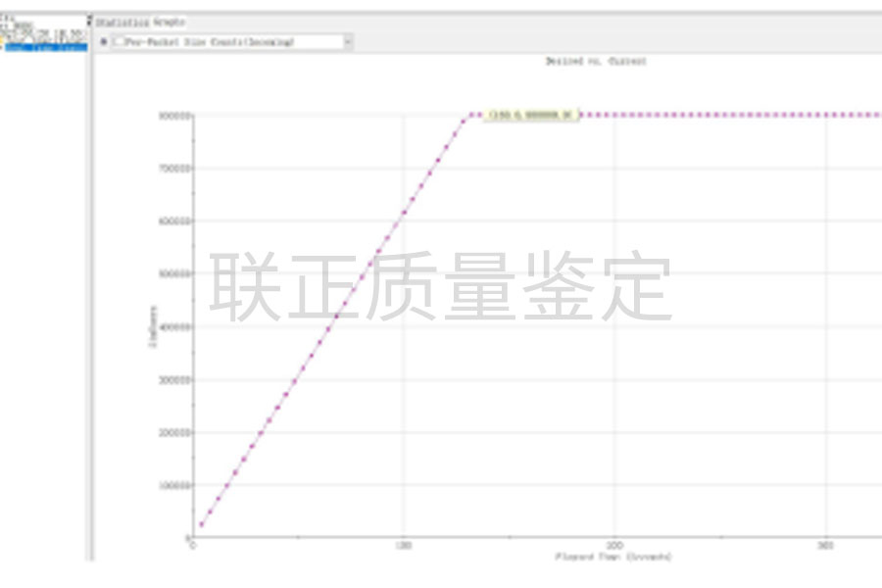Viewport: 882px width, 588px height.
Task: Click the Per-Packet Size Counts combo box text
Action: coord(210,41)
